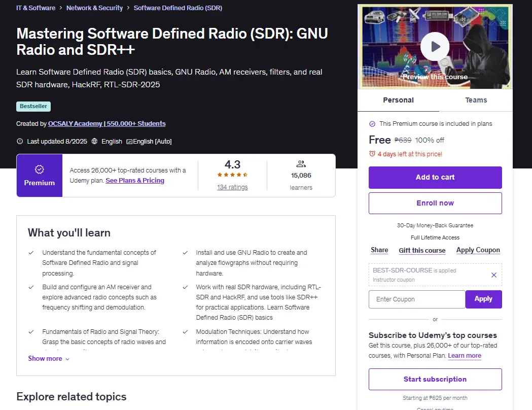Click the Explore related topics heading
This screenshot has height=410, width=532.
pos(71,397)
